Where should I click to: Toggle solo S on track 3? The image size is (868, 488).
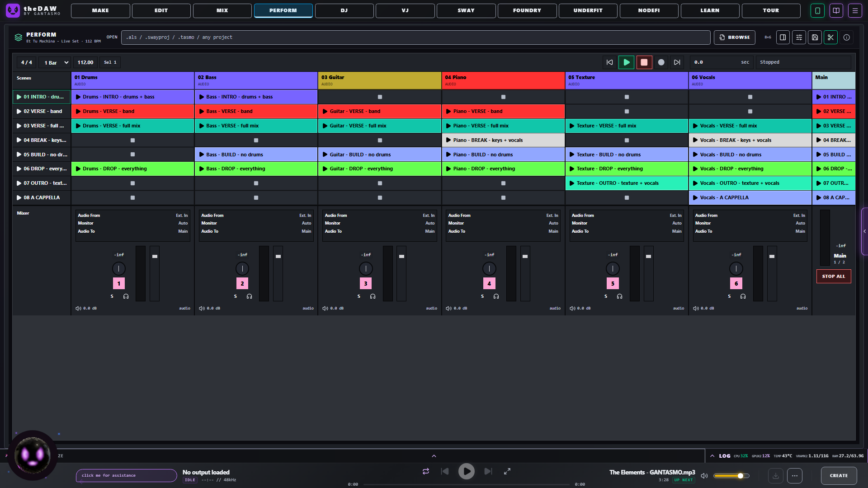tap(359, 296)
